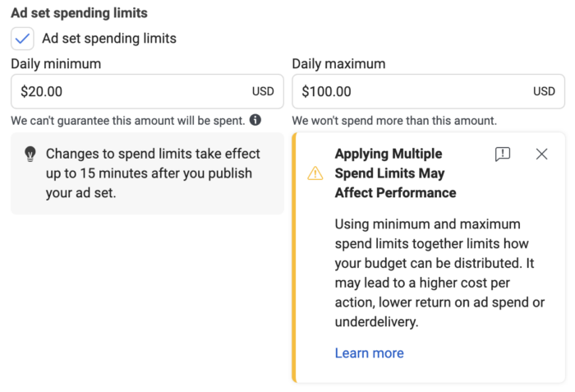The image size is (575, 392).
Task: Click the Daily maximum label
Action: pyautogui.click(x=338, y=63)
